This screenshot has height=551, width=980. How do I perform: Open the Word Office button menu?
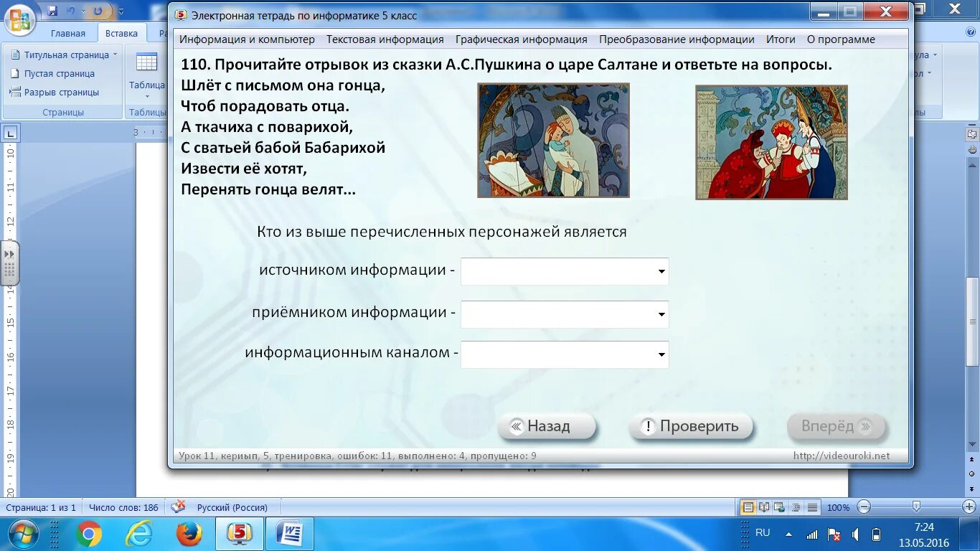[21, 19]
